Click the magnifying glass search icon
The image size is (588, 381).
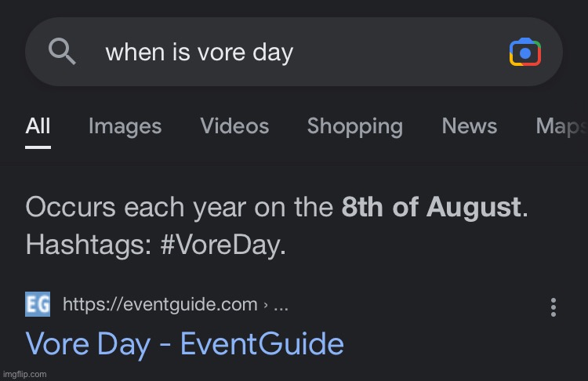62,52
